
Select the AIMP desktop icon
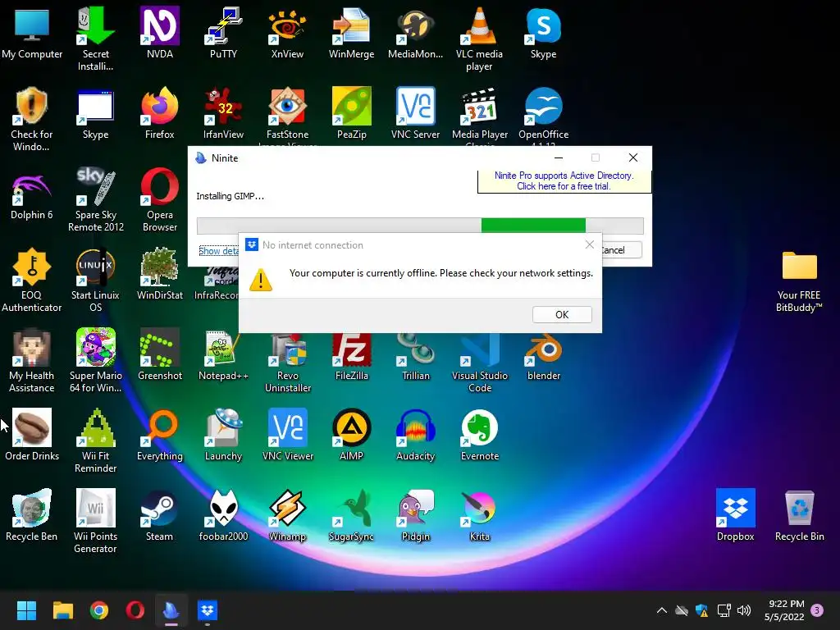click(351, 435)
